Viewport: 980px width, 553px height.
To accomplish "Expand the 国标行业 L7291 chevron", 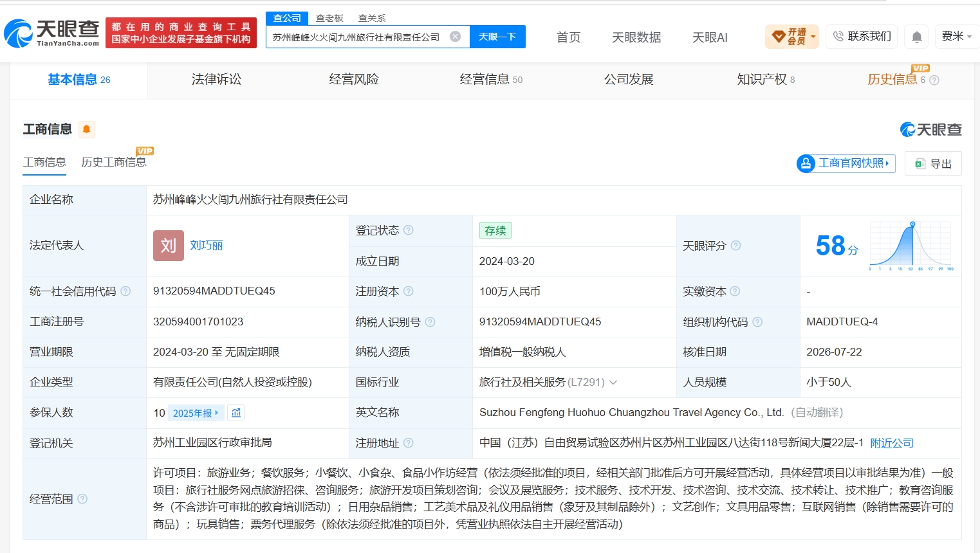I will 613,383.
